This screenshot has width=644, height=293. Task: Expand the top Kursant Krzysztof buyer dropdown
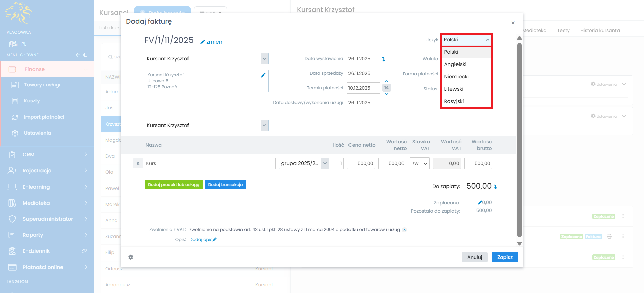coord(264,59)
